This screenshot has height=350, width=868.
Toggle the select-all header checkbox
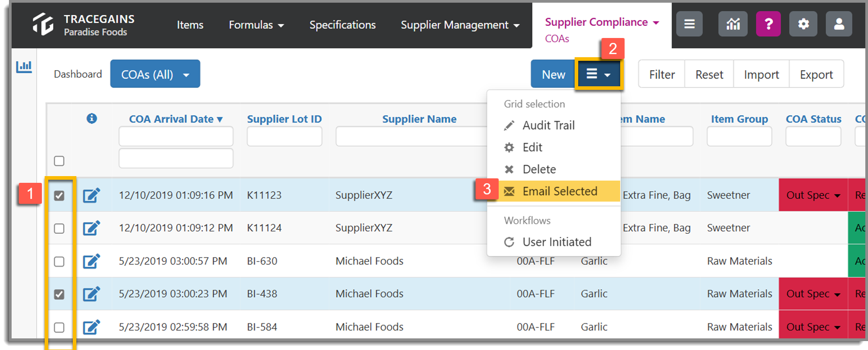point(59,161)
